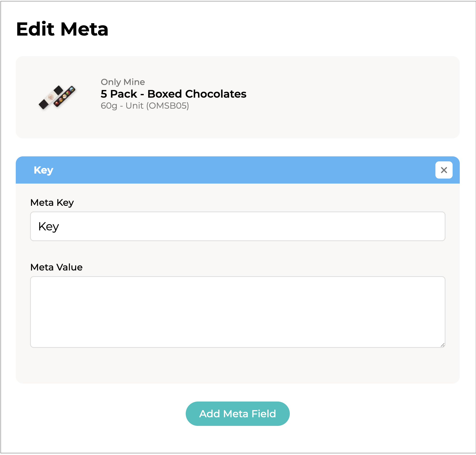Image resolution: width=476 pixels, height=455 pixels.
Task: Click the Key title in blue header
Action: coord(43,170)
